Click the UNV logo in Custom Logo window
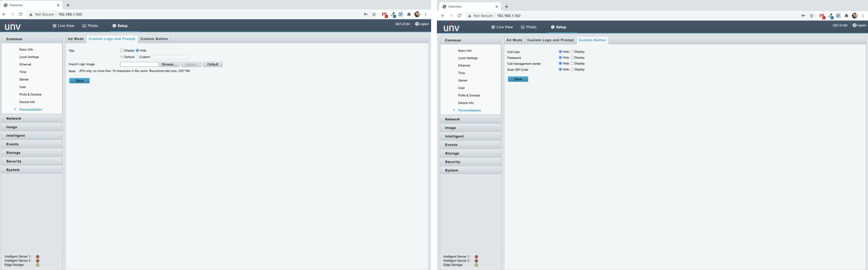The height and width of the screenshot is (270, 868). point(13,26)
